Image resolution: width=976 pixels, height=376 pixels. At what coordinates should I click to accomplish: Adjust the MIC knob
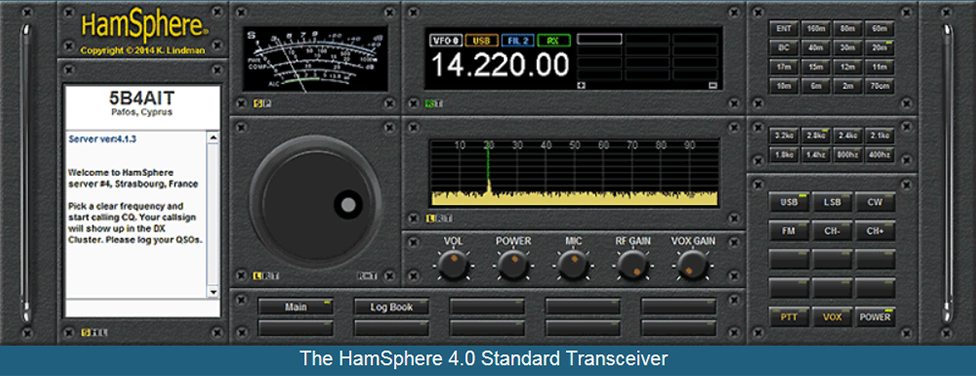(x=573, y=265)
